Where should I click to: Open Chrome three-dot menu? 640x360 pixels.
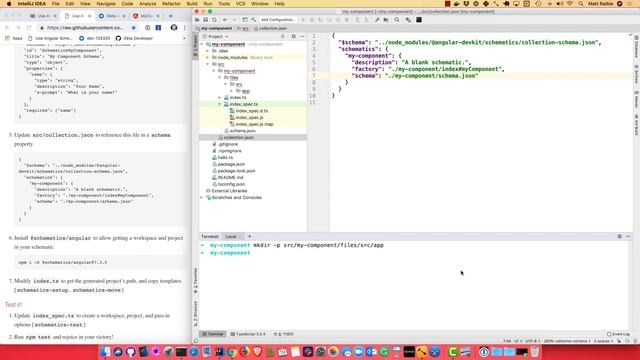pyautogui.click(x=185, y=28)
